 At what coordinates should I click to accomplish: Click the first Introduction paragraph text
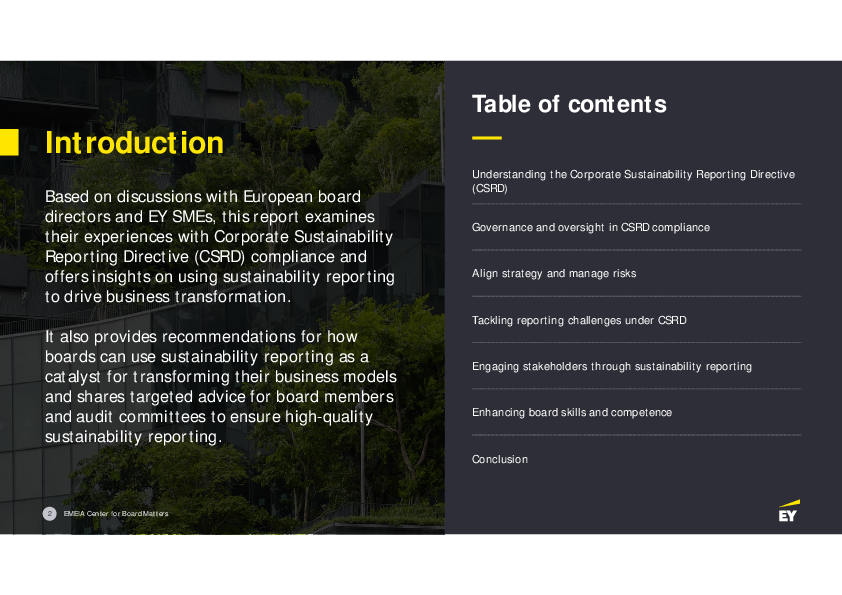coord(220,246)
